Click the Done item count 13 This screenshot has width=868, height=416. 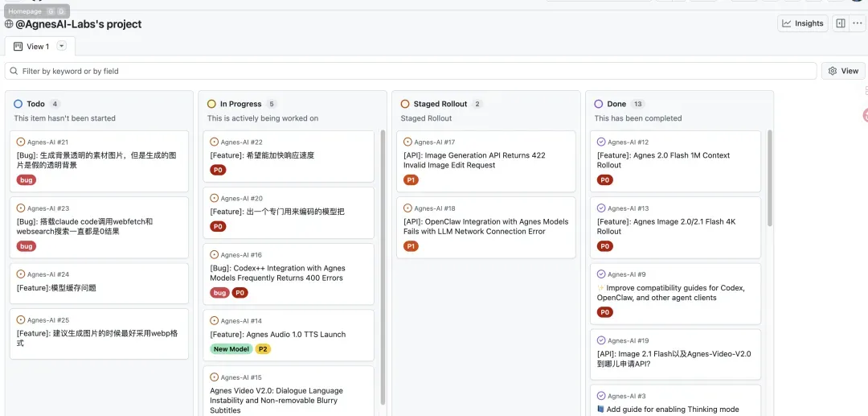point(637,104)
